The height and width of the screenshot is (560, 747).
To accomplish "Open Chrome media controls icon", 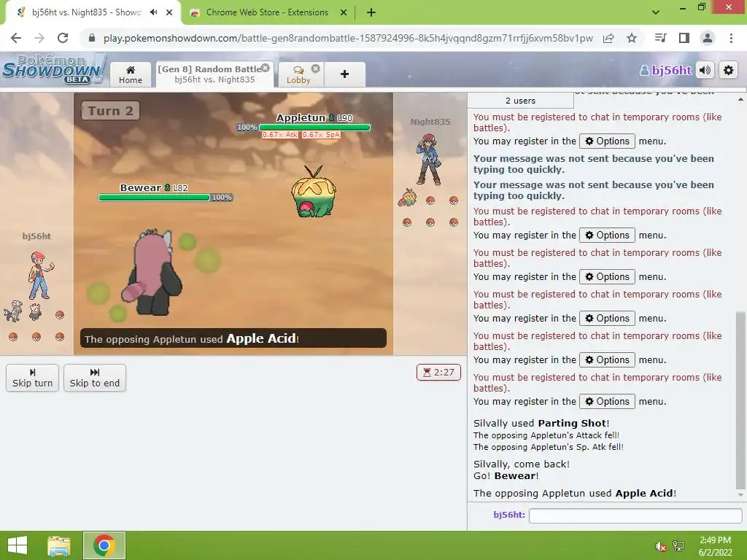I will click(x=661, y=38).
